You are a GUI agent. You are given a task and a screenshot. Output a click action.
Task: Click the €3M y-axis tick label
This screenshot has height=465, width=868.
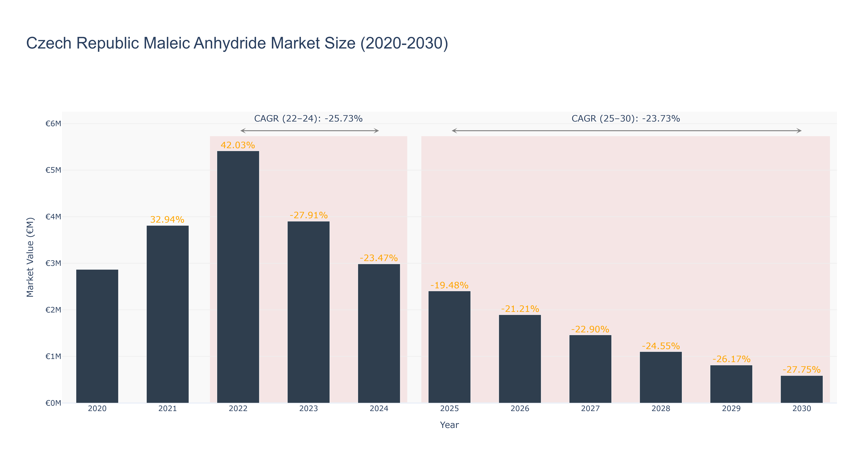pos(53,263)
